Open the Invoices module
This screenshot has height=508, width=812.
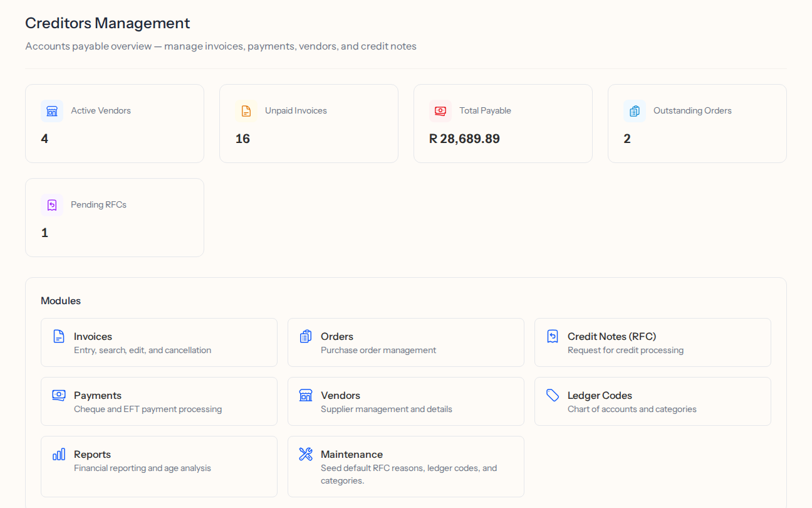point(159,342)
